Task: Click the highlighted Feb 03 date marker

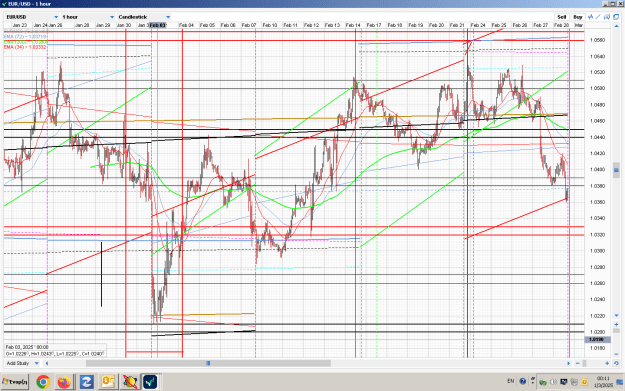Action: pyautogui.click(x=157, y=25)
